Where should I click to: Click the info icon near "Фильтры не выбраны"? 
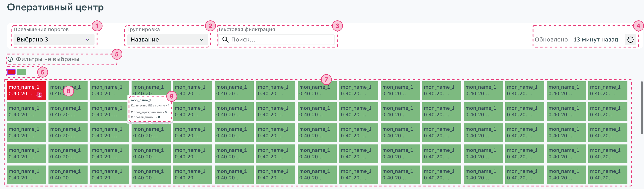point(10,59)
